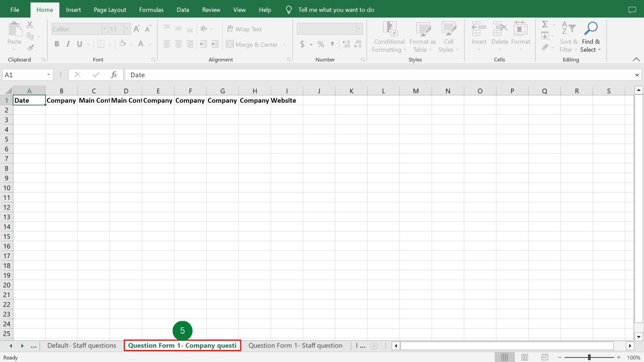Enable Wrap Text
This screenshot has width=644, height=362.
pyautogui.click(x=244, y=29)
